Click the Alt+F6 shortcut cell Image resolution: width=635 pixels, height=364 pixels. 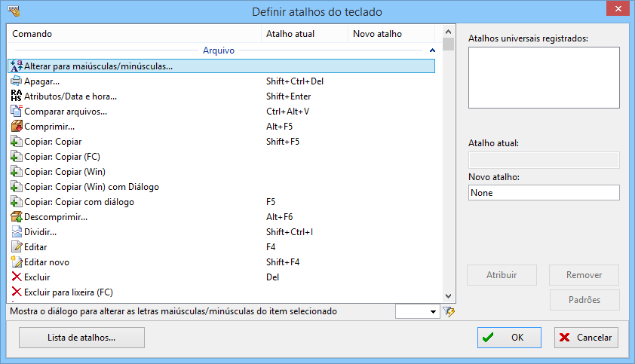pyautogui.click(x=280, y=216)
